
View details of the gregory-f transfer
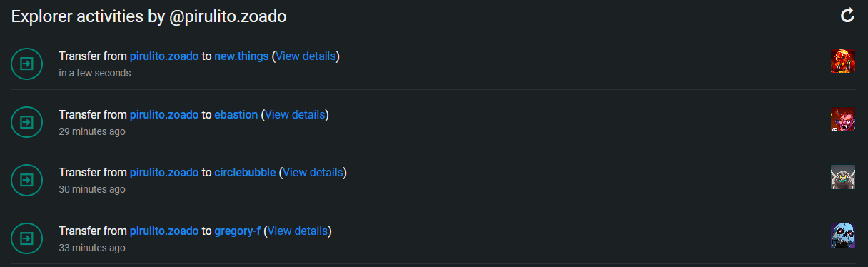point(298,231)
